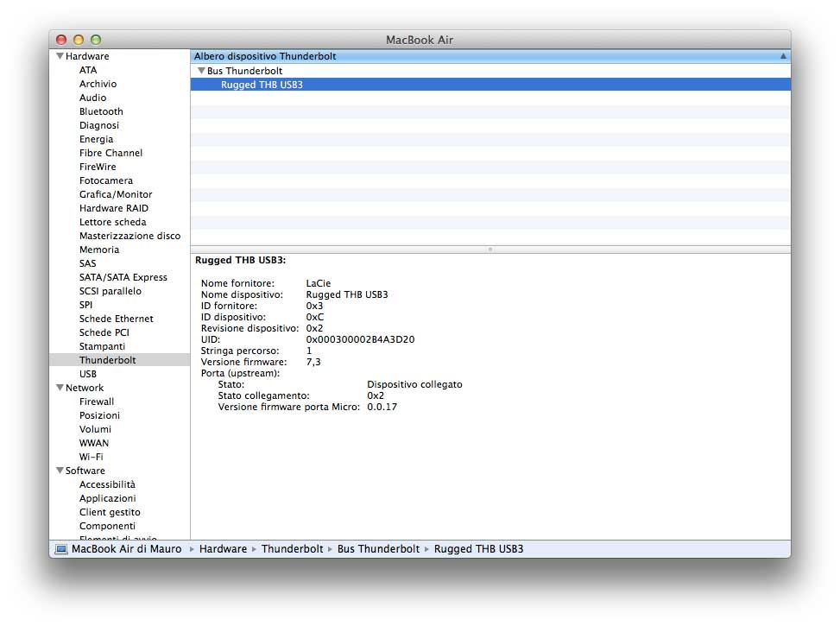The height and width of the screenshot is (626, 840).
Task: Click the sort arrow in device tree header
Action: pyautogui.click(x=783, y=56)
